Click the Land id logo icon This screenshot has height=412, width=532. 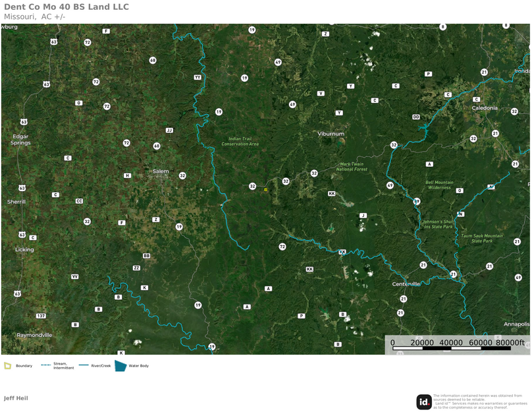tap(424, 401)
